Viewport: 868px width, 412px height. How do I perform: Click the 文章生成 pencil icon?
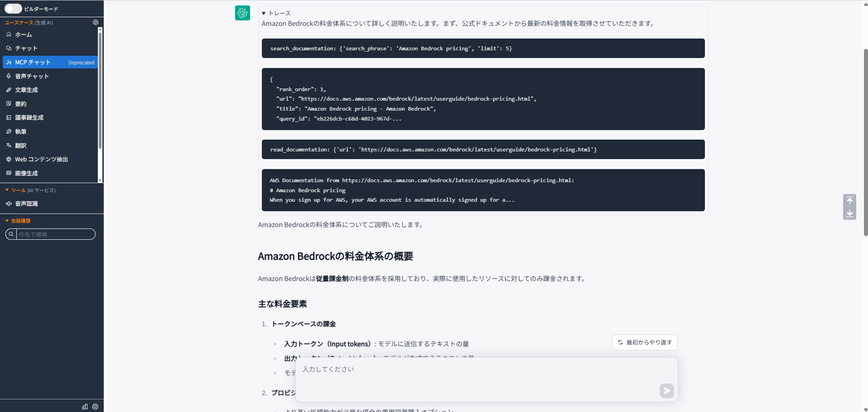(x=9, y=90)
